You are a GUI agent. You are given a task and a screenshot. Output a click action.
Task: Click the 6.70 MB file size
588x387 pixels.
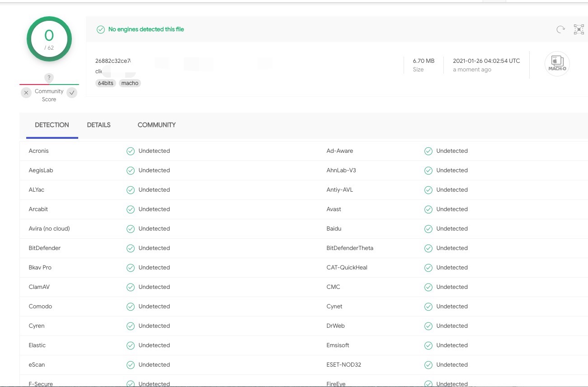click(x=423, y=61)
